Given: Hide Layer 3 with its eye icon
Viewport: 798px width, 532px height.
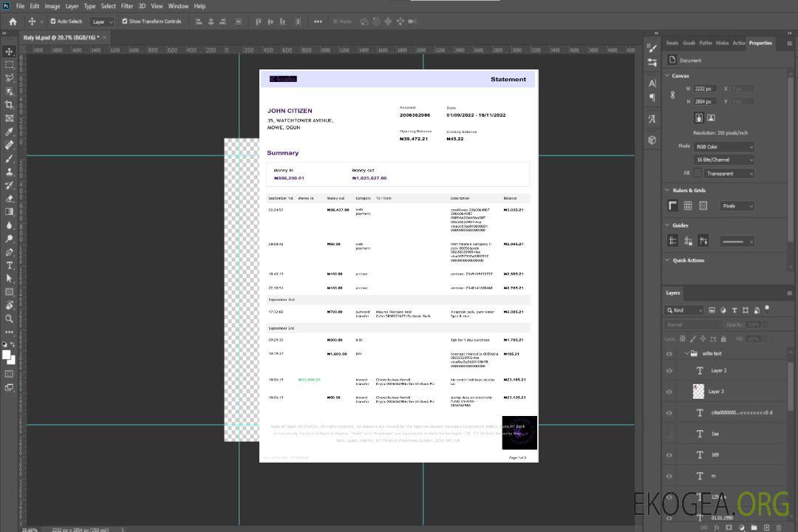Looking at the screenshot, I should tap(669, 392).
